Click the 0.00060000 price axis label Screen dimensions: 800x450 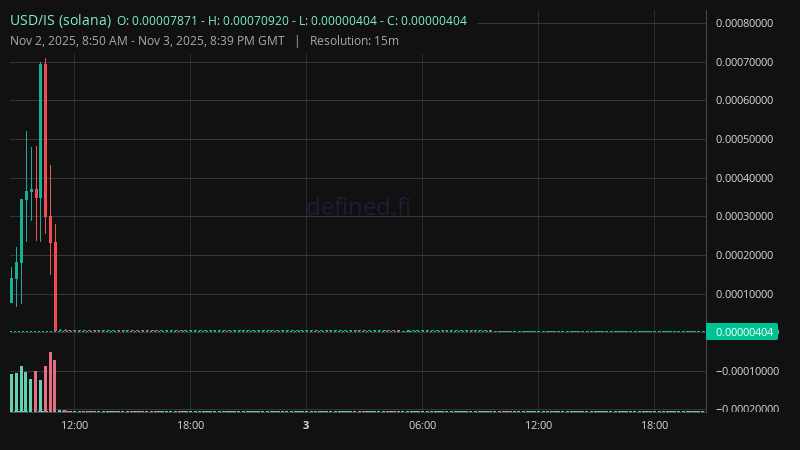tap(744, 100)
